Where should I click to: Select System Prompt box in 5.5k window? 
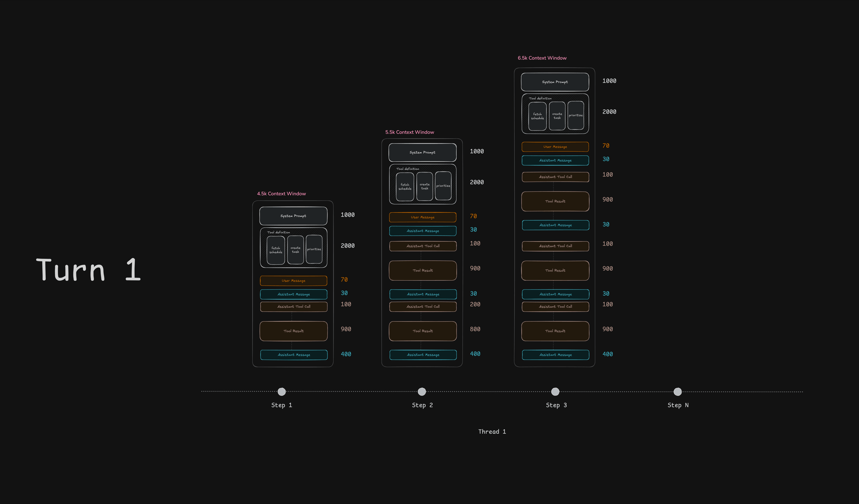(422, 152)
